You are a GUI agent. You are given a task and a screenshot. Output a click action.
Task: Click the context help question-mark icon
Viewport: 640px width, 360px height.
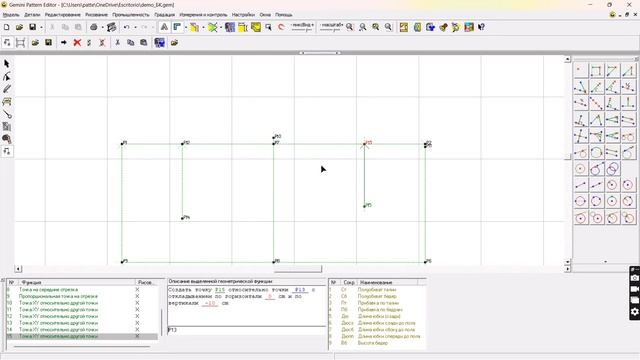click(x=481, y=27)
